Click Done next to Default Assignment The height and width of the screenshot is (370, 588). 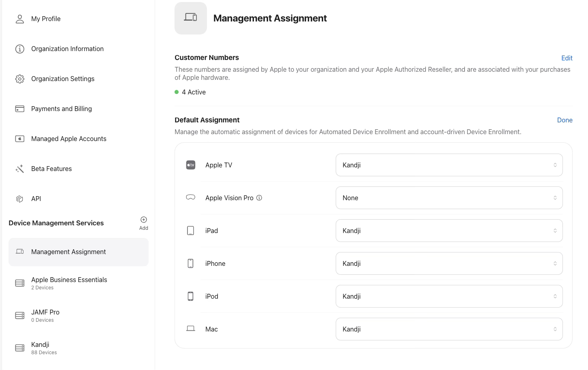[x=565, y=120]
